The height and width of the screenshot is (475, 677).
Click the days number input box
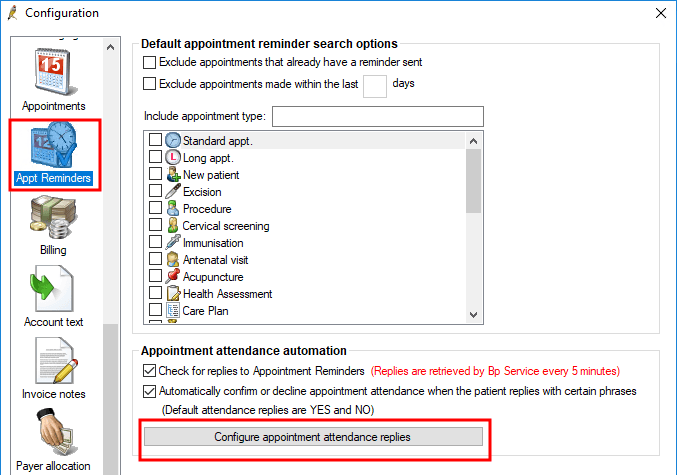coord(375,86)
